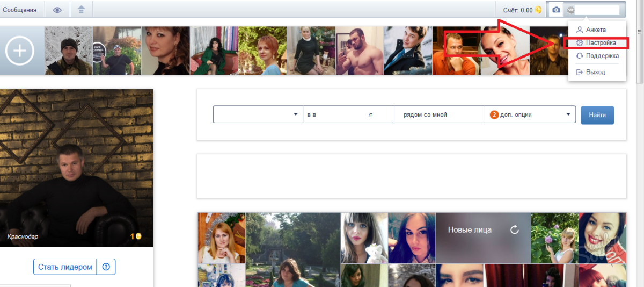The width and height of the screenshot is (644, 287).
Task: Open Анкета from the profile menu
Action: coord(596,30)
